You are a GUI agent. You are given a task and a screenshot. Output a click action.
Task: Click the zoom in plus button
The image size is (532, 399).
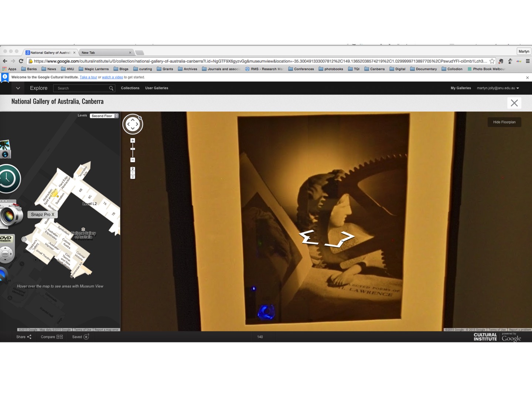tap(133, 140)
